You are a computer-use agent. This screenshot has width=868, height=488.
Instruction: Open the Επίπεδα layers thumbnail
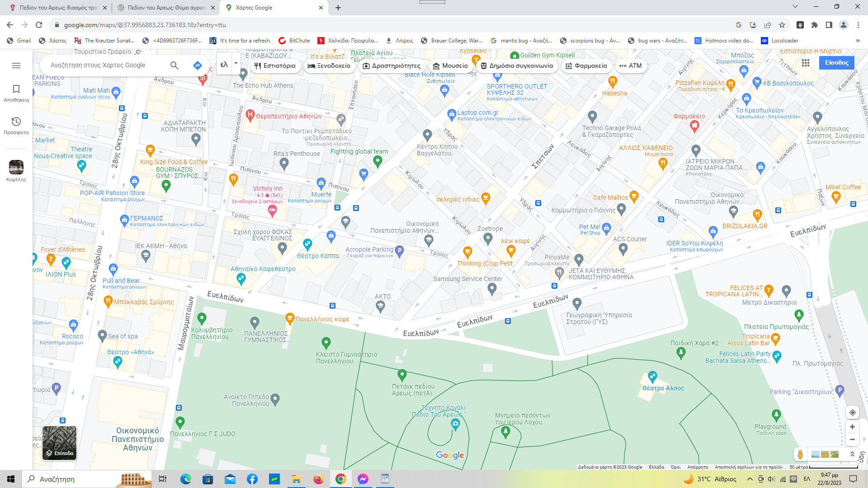tap(60, 443)
